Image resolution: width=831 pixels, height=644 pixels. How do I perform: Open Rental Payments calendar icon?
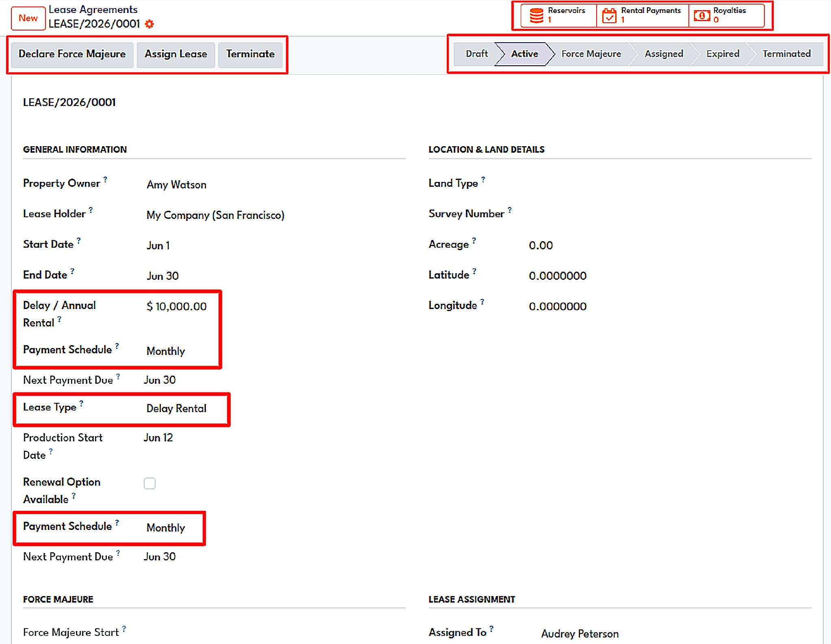coord(609,15)
